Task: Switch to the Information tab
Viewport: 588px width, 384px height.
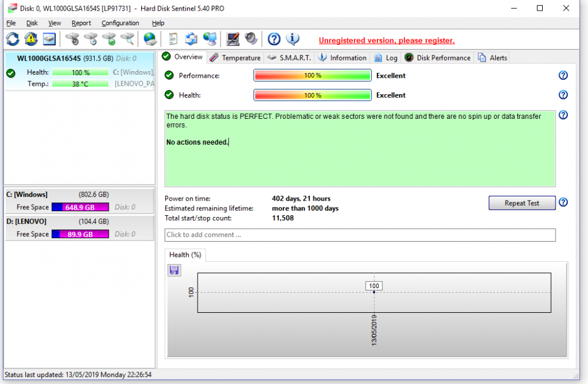Action: coord(342,58)
